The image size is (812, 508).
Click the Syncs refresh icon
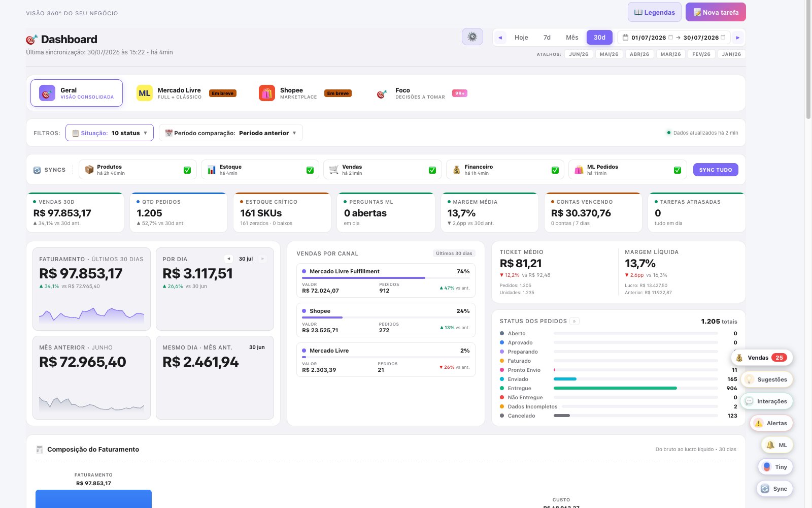(37, 170)
